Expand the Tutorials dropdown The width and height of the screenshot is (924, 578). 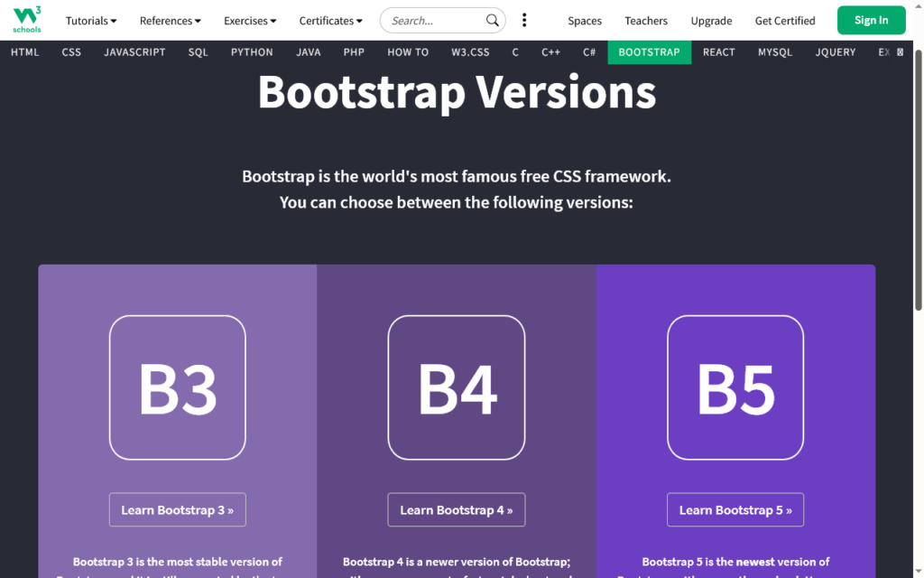91,20
